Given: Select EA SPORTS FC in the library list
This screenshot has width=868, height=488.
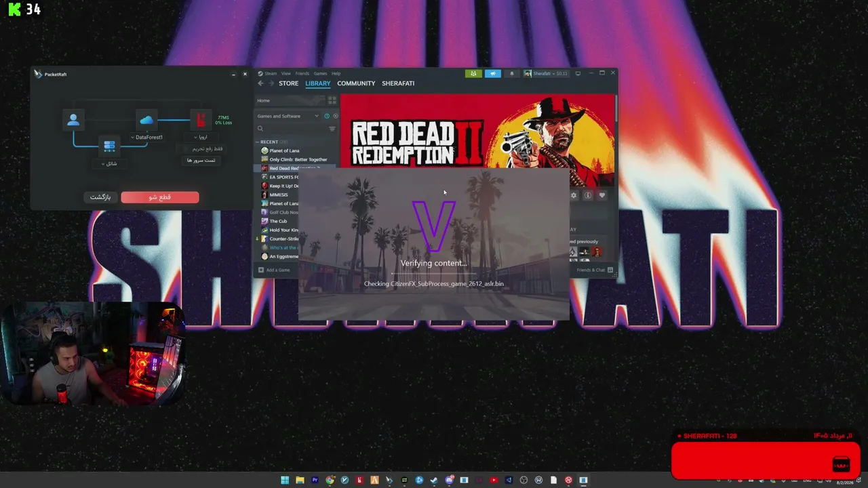Looking at the screenshot, I should tap(279, 177).
